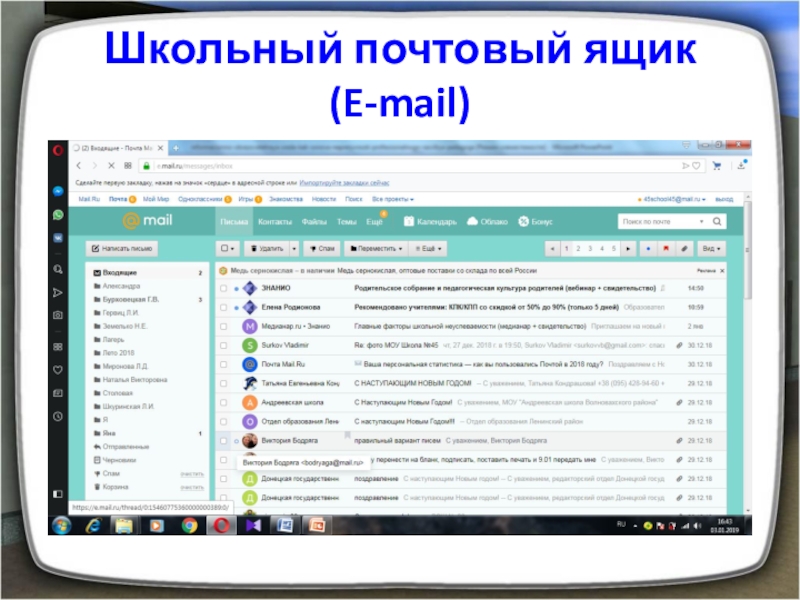Go to next page of messages arrow
Image resolution: width=800 pixels, height=600 pixels.
[628, 248]
